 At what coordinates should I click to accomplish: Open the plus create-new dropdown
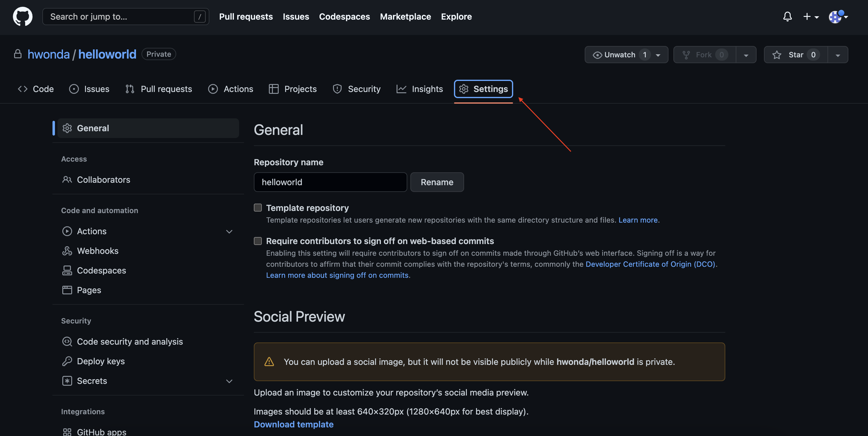click(811, 17)
